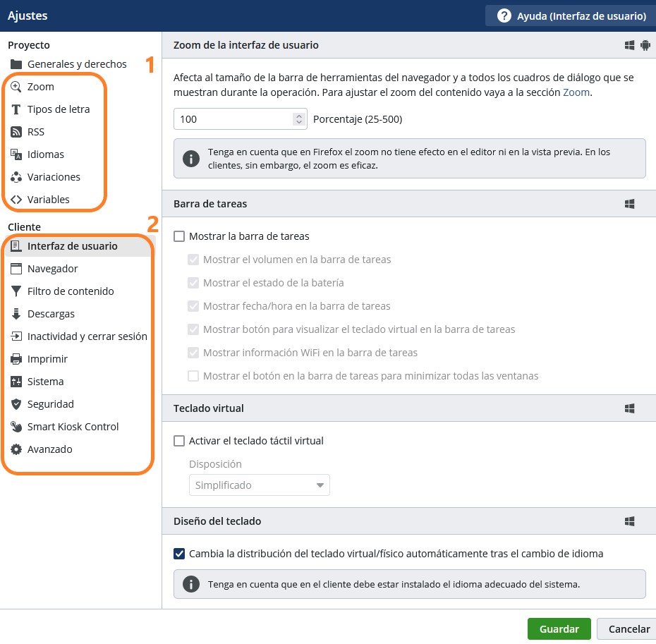Viewport: 656px width, 644px height.
Task: Click the green Guardar button
Action: click(559, 630)
